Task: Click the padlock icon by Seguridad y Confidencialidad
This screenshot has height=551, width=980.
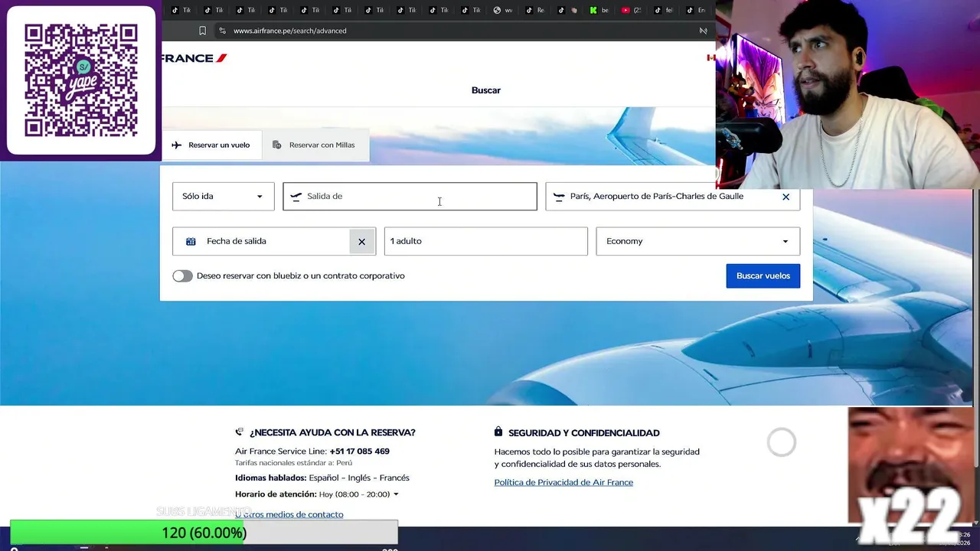Action: 498,432
